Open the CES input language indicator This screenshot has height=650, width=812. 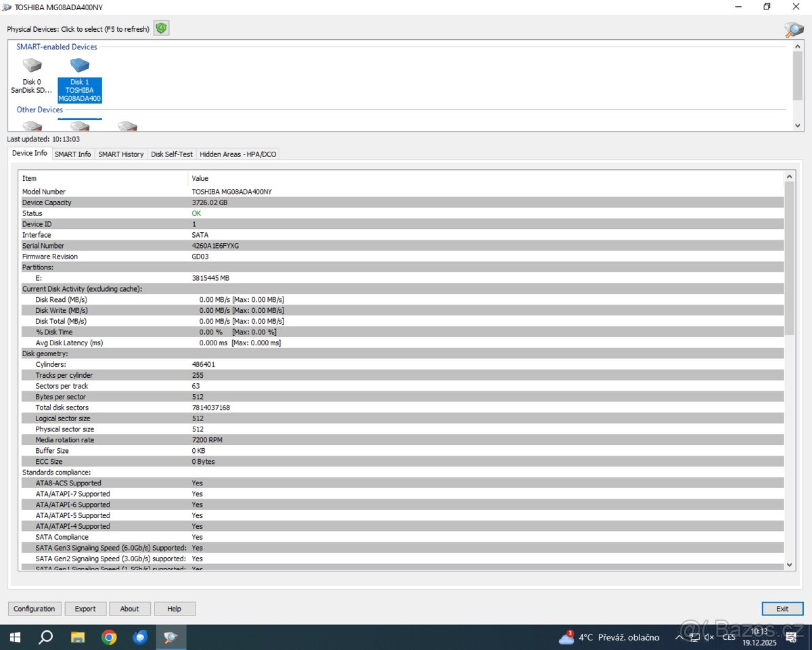[729, 637]
